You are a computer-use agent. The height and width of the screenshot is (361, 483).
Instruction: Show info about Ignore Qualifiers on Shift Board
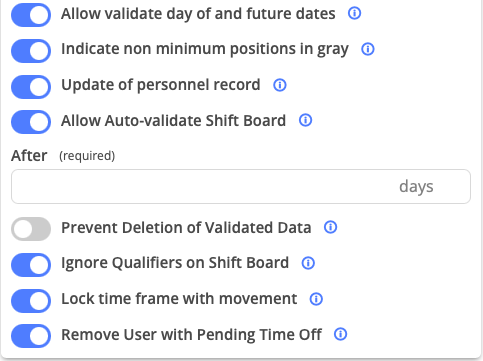pos(308,263)
